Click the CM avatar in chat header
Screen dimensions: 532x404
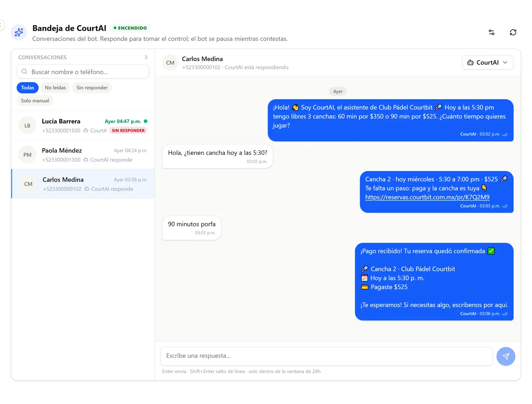pyautogui.click(x=170, y=63)
